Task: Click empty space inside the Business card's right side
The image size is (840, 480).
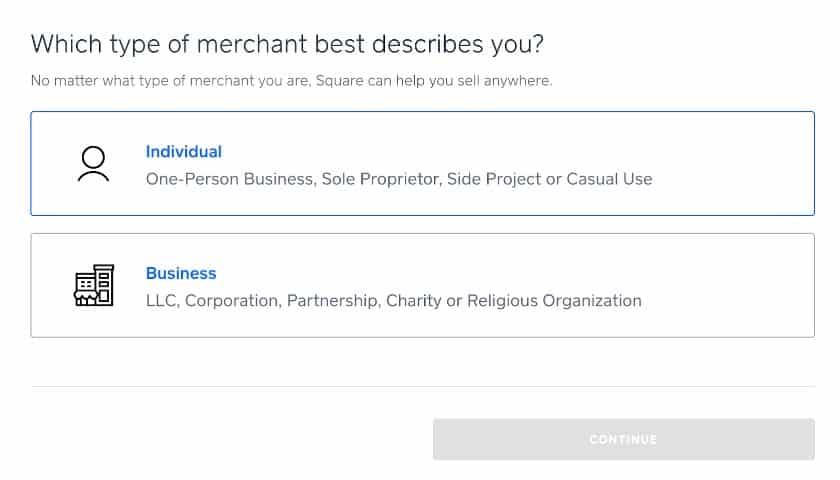Action: click(x=734, y=285)
